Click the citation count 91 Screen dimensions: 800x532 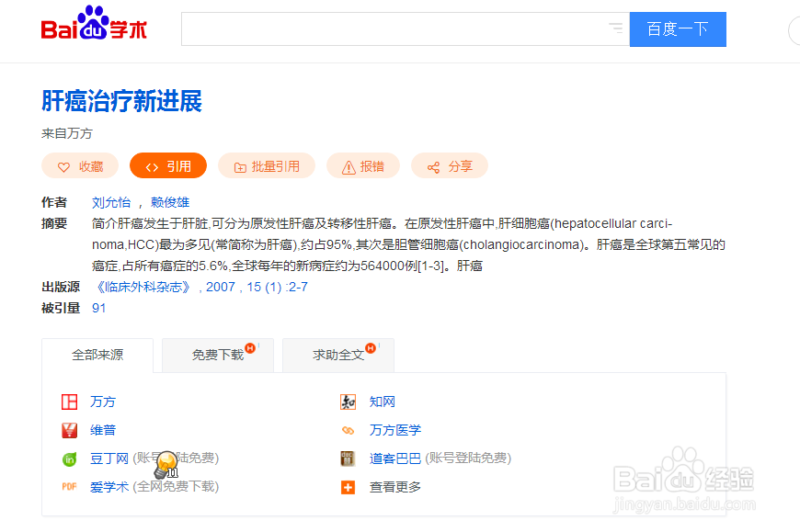tap(98, 309)
